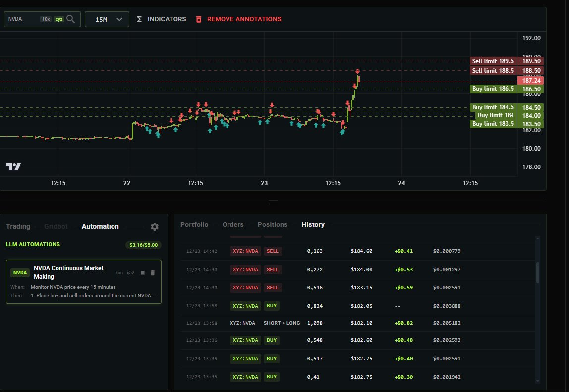This screenshot has height=392, width=569.
Task: Click the TradingView logo on the chart
Action: pos(13,167)
